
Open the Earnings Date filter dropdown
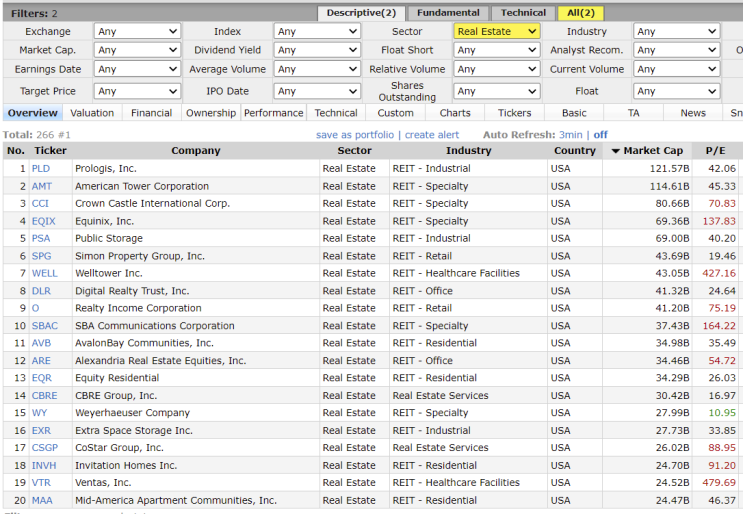[137, 69]
